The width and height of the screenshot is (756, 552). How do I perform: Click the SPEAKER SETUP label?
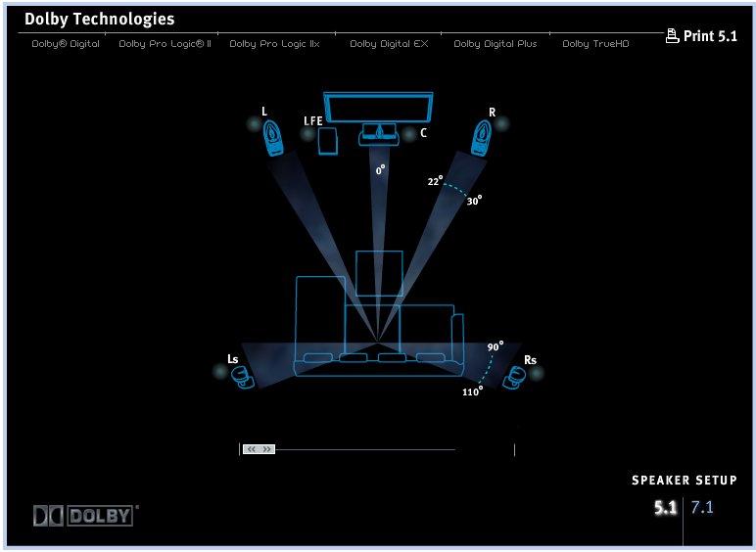click(685, 481)
